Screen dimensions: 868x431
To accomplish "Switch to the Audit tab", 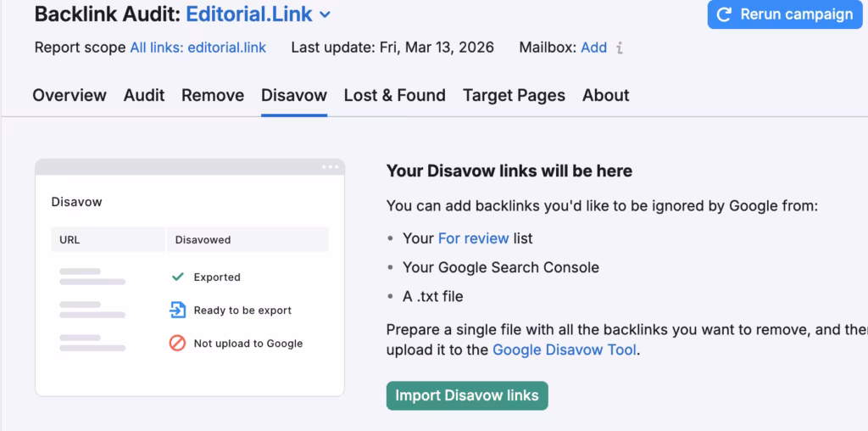I will coord(144,95).
